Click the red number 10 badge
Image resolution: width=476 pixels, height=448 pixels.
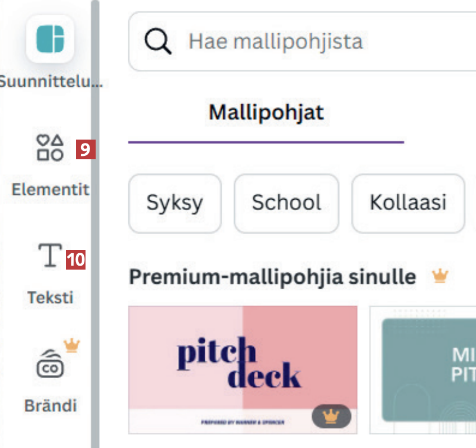(x=75, y=260)
